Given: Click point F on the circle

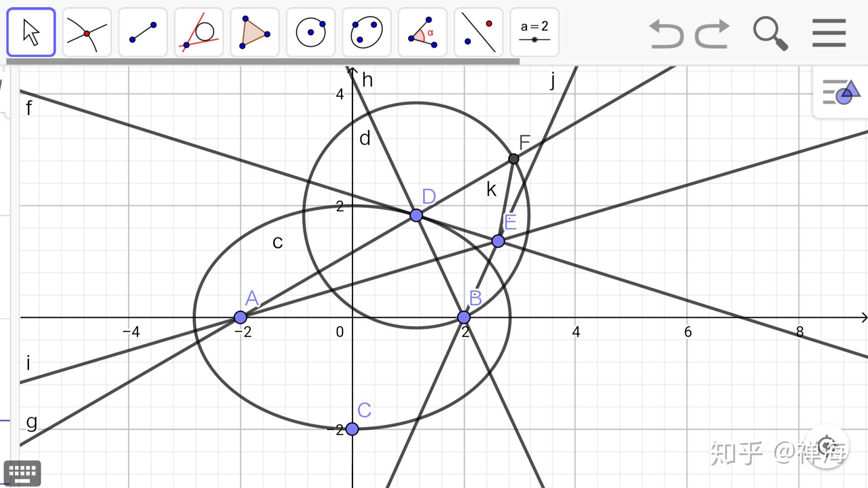Looking at the screenshot, I should click(x=514, y=159).
